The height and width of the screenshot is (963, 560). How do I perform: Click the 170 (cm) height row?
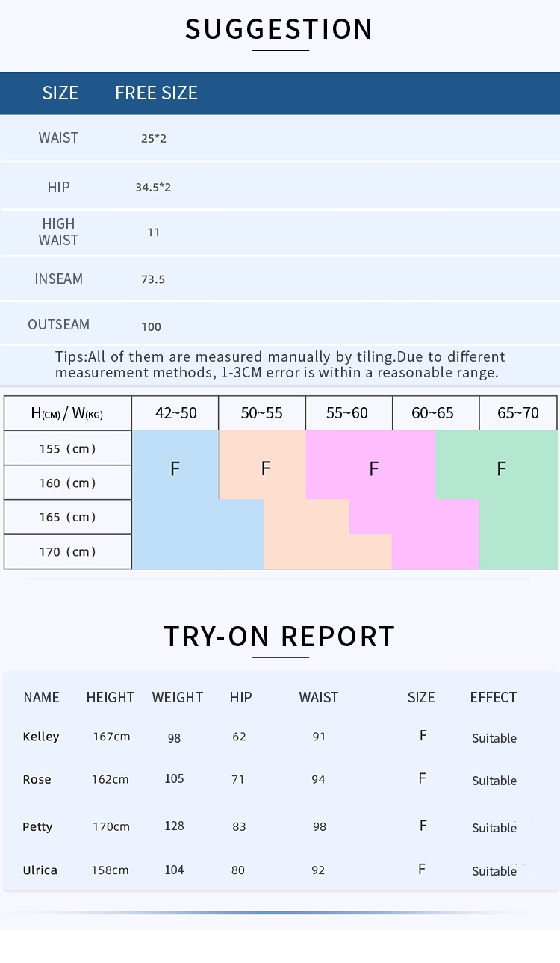click(68, 552)
